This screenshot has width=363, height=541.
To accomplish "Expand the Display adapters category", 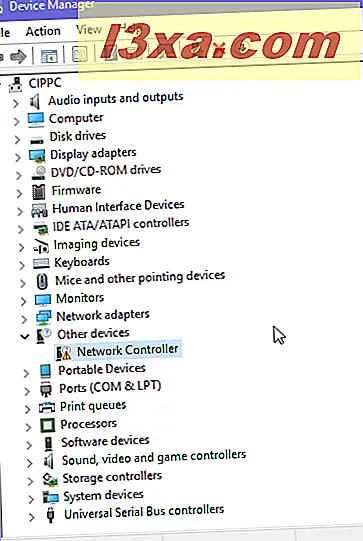I will [x=18, y=157].
